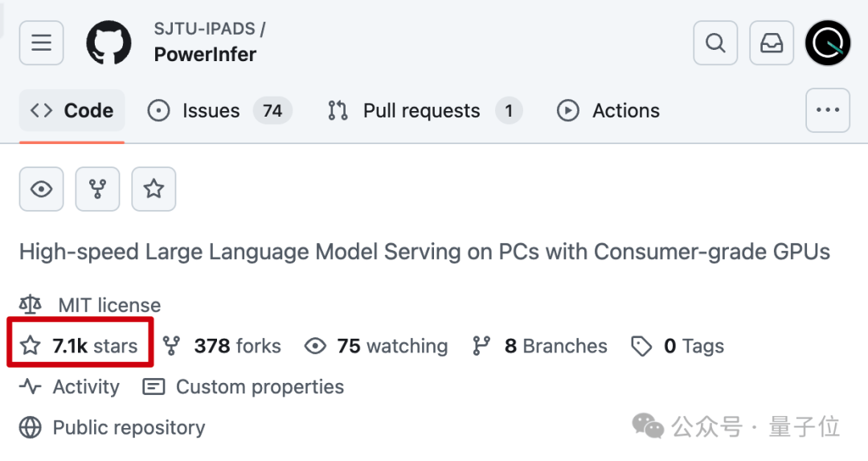Switch to the Code tab
868x461 pixels.
[x=72, y=111]
